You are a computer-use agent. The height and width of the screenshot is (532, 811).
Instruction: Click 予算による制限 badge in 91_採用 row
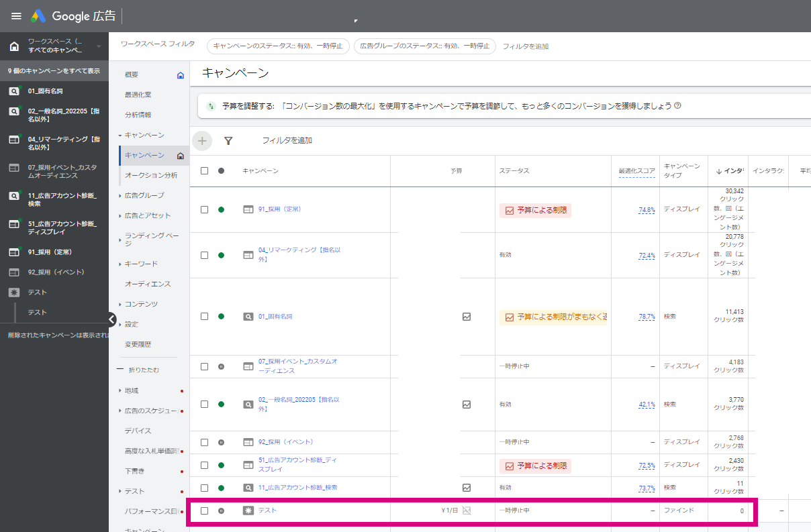(x=535, y=210)
